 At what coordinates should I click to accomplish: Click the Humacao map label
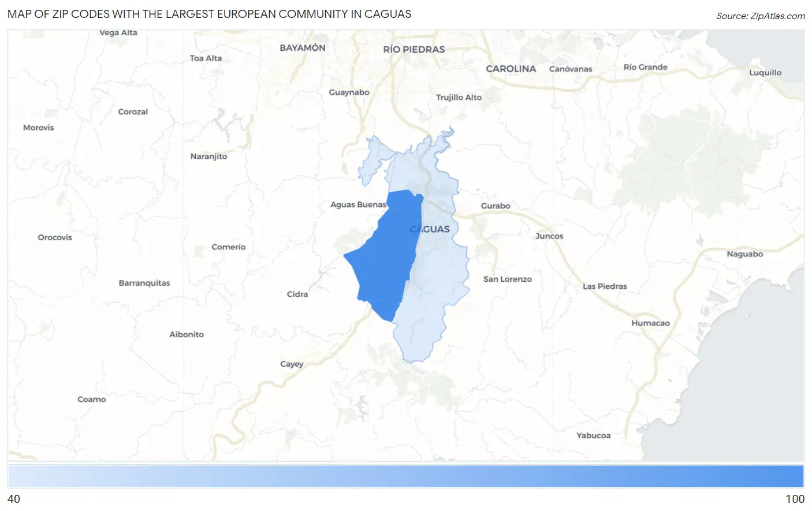(650, 323)
